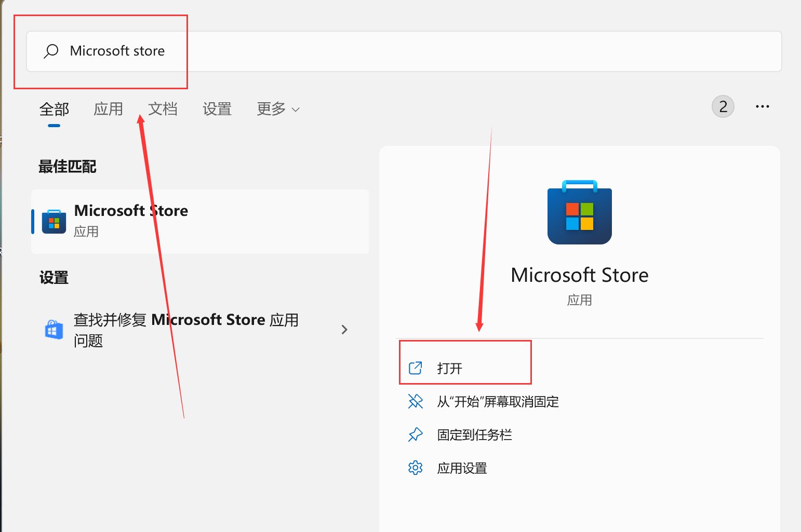Click the pin icon beside 固定到任务栏
The image size is (801, 532).
coord(416,435)
